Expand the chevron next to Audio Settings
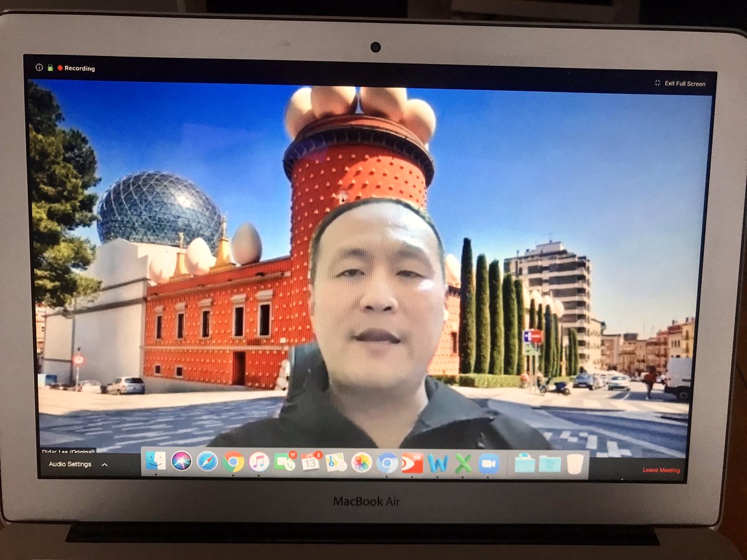The height and width of the screenshot is (560, 747). tap(105, 464)
